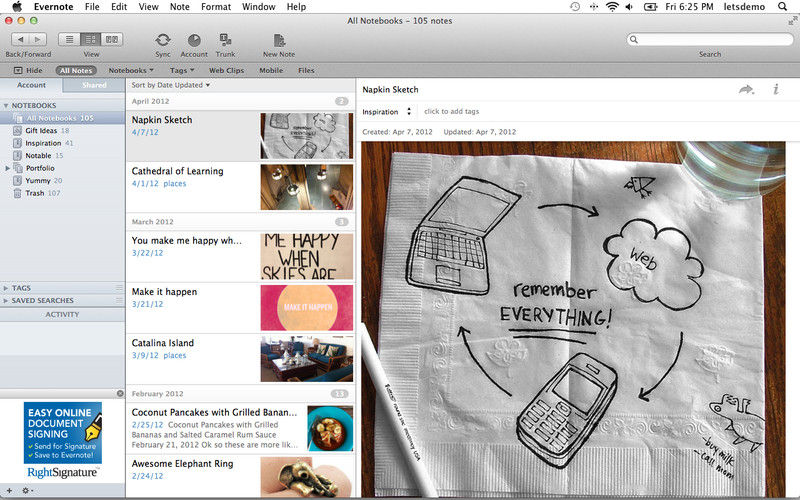800x500 pixels.
Task: Close the RightSignature ad panel
Action: point(120,393)
